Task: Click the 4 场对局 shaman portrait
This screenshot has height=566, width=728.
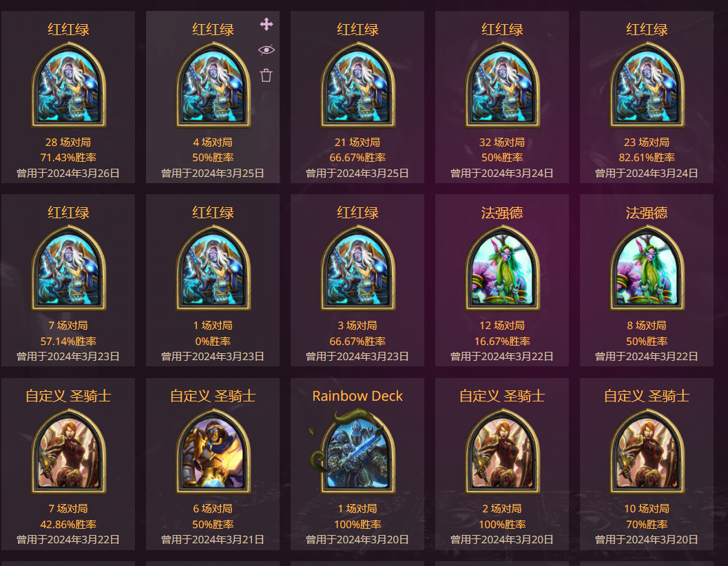Action: coord(213,84)
